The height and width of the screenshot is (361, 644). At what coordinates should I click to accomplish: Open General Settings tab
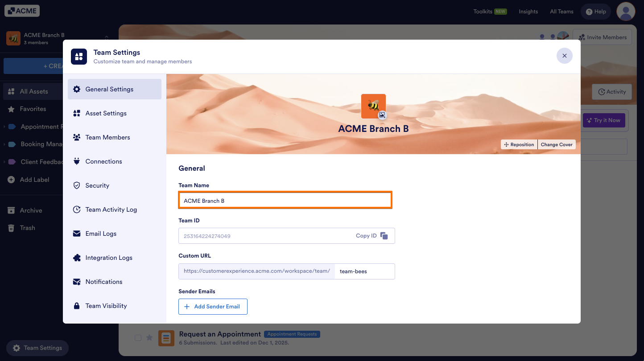point(115,89)
